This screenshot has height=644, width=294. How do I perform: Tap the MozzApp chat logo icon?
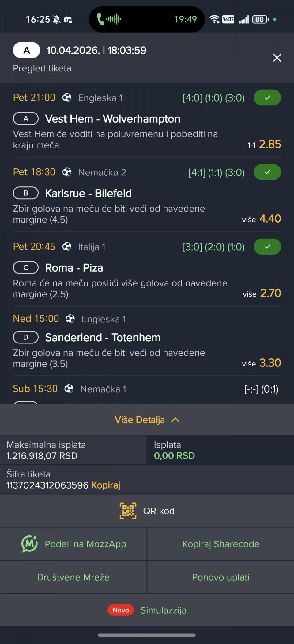(x=29, y=544)
